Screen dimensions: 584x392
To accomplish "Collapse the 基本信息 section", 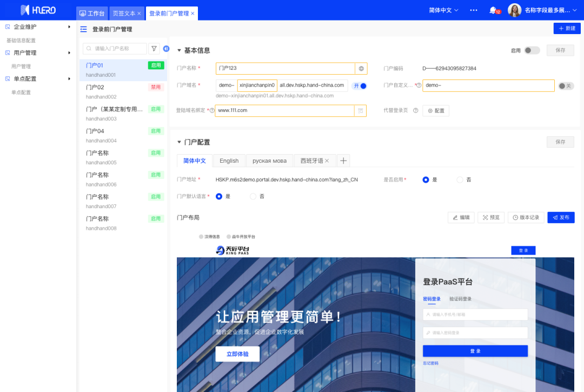I will (x=180, y=50).
